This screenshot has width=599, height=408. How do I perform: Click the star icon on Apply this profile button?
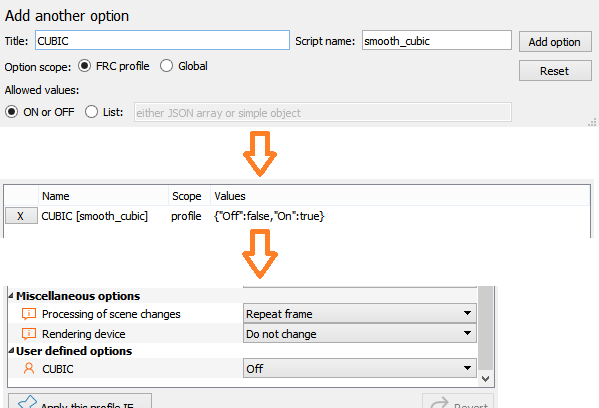(28, 402)
